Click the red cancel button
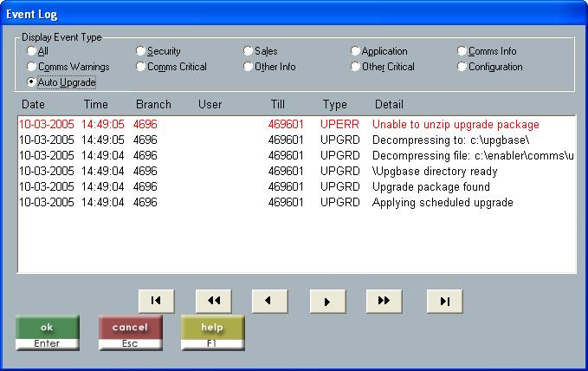The width and height of the screenshot is (588, 371). [131, 333]
